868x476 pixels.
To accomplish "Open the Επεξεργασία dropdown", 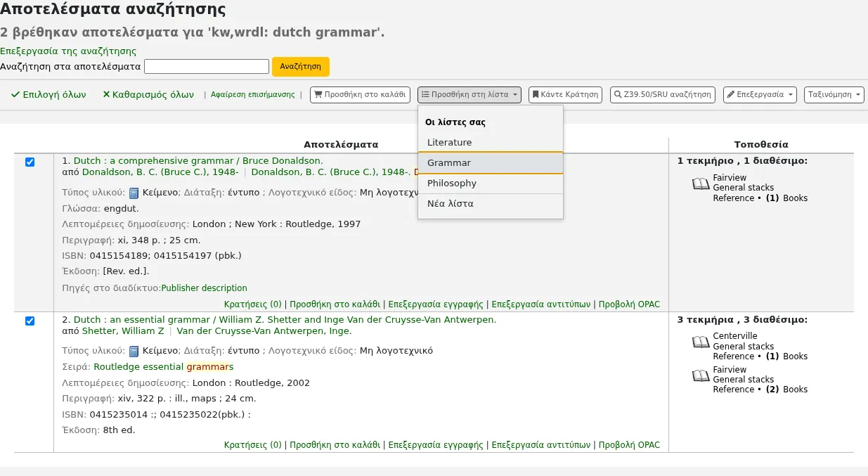I will [x=760, y=94].
